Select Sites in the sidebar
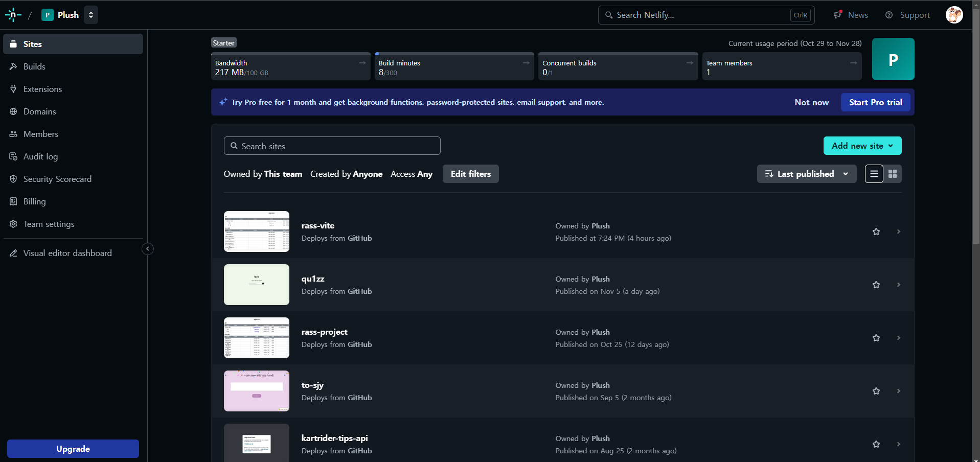The width and height of the screenshot is (980, 462). 73,44
